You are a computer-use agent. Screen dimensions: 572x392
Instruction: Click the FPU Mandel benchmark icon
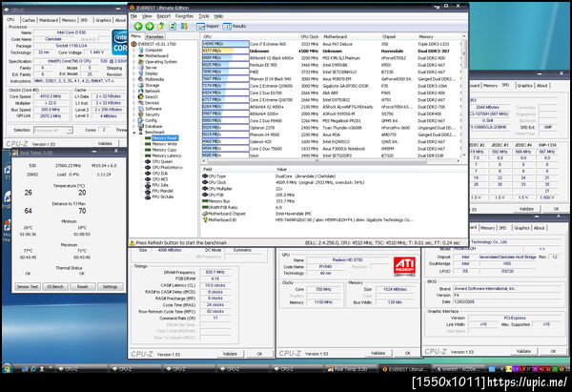148,191
